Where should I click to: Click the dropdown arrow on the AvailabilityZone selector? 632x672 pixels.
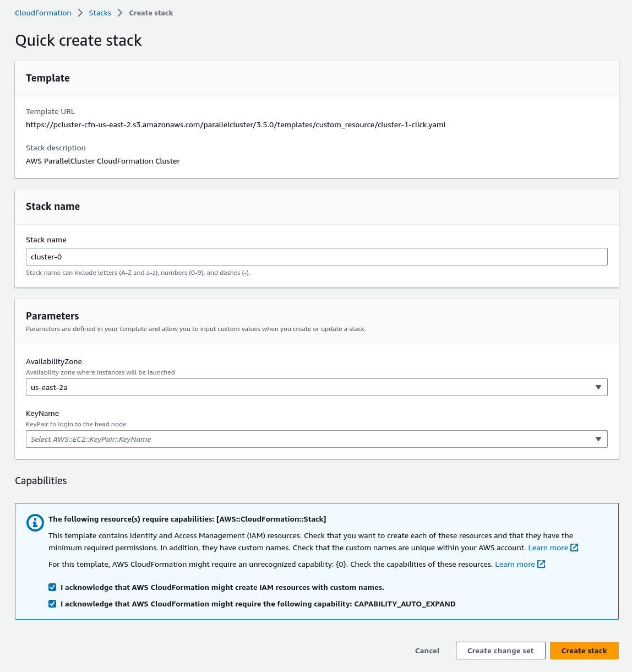(598, 387)
